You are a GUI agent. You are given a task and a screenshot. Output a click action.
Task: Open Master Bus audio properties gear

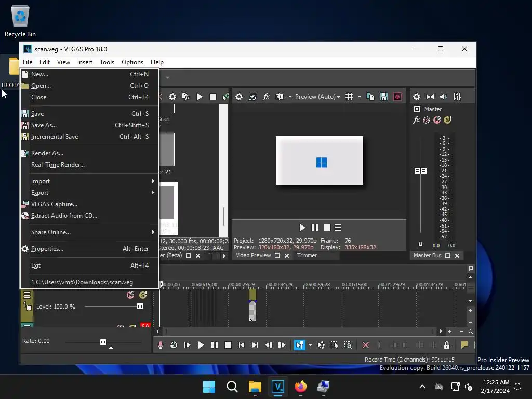[x=417, y=97]
